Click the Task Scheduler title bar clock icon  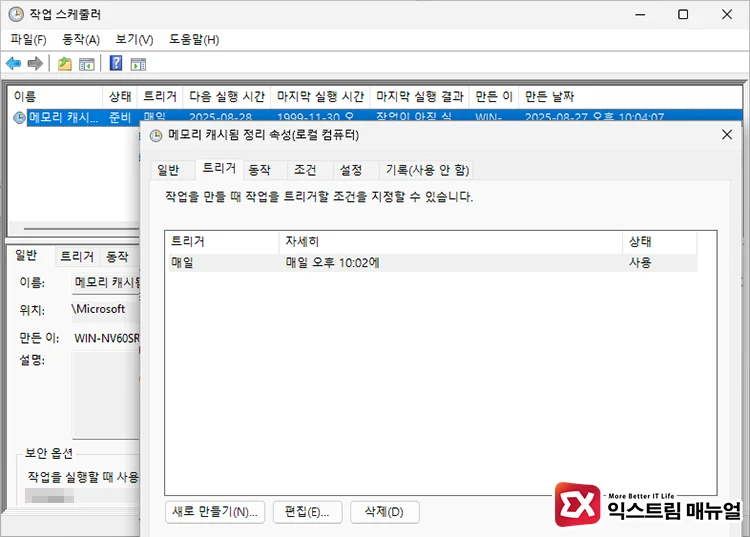[x=16, y=14]
